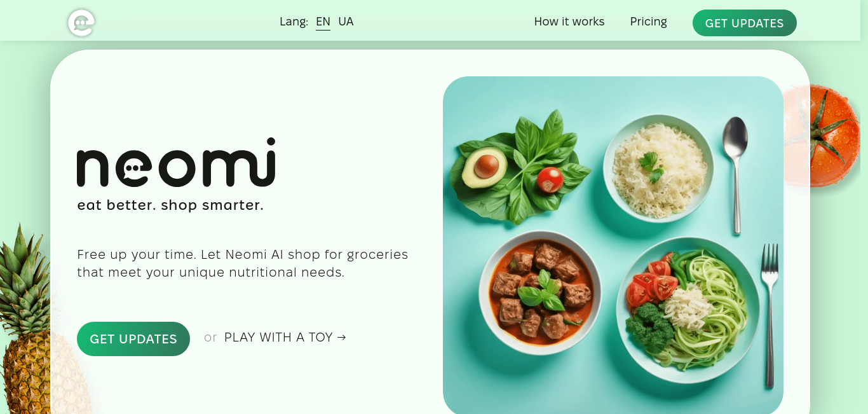Follow the PLAY WITH A TOY link

[x=285, y=338]
